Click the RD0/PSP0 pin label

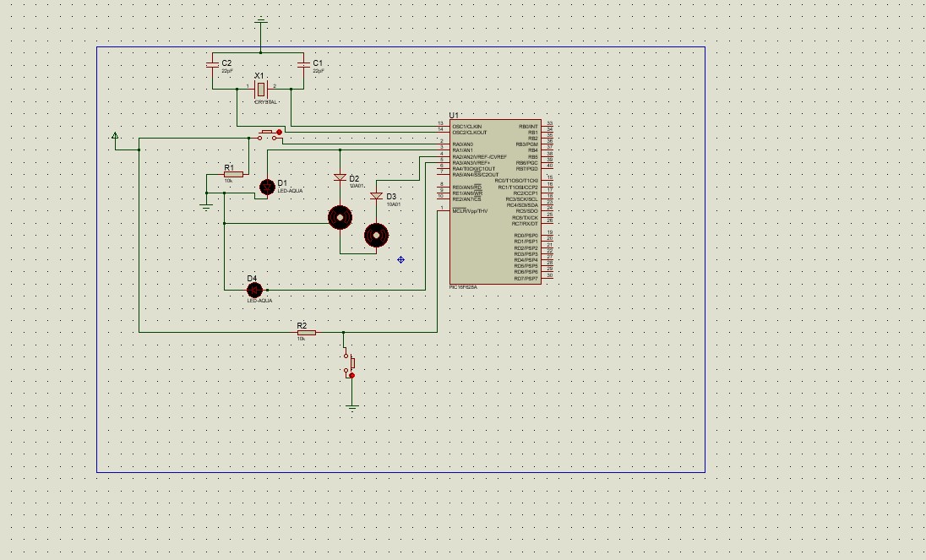tap(526, 236)
